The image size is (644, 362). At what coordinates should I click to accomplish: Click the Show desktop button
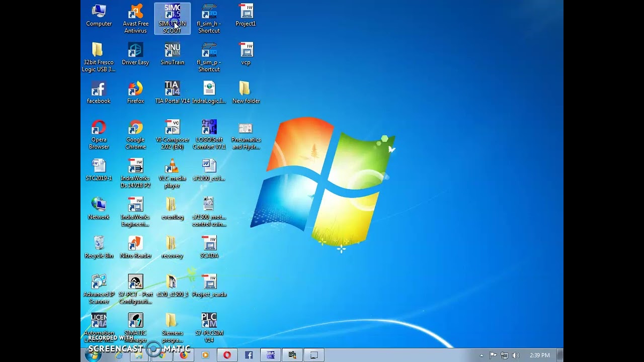[x=559, y=355]
